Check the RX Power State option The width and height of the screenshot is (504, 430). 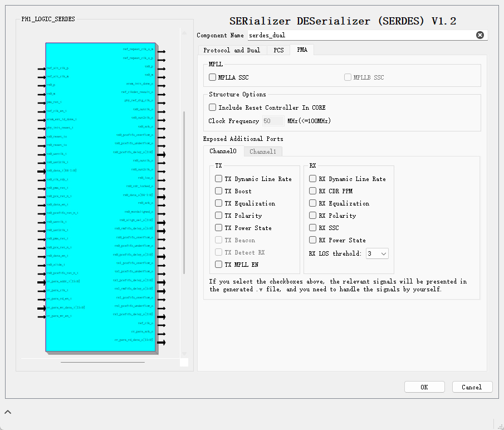coord(313,240)
